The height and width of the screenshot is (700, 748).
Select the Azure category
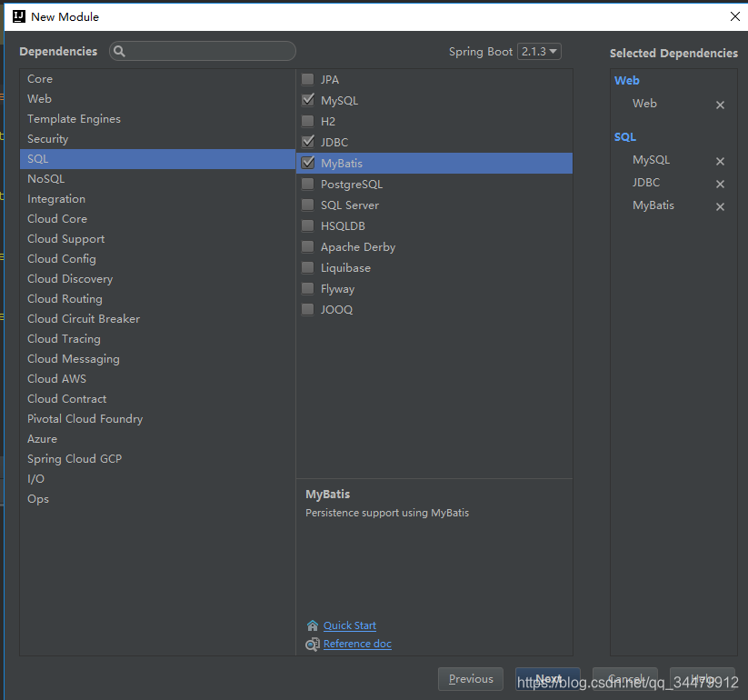point(157,439)
